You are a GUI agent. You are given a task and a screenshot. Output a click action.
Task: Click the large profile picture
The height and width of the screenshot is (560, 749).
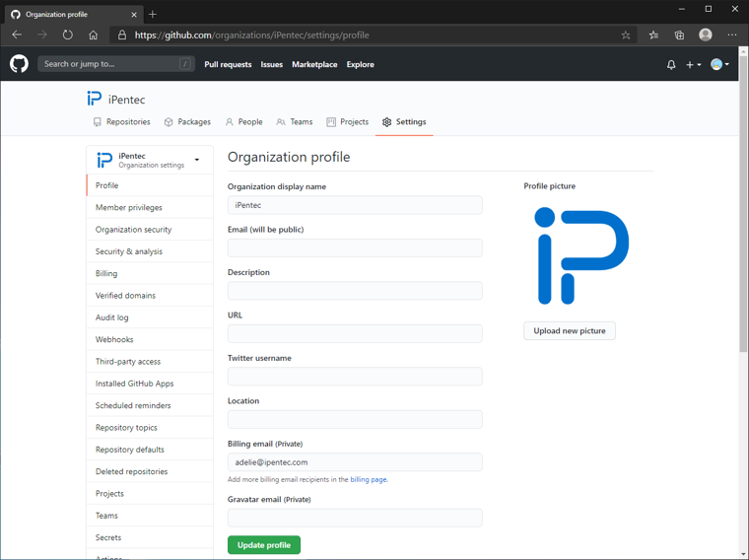tap(581, 255)
